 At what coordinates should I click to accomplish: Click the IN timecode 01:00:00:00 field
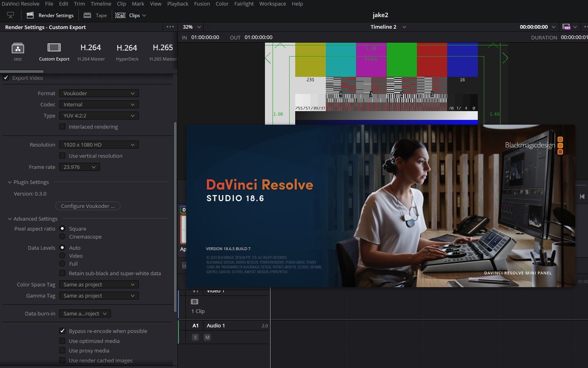click(205, 37)
